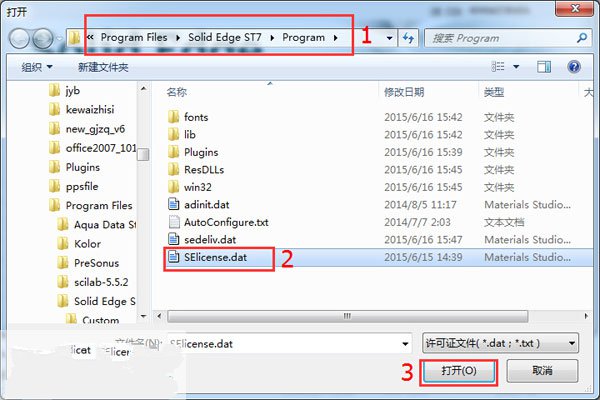Viewport: 600px width, 400px height.
Task: Select the adinit.dat file
Action: [207, 205]
